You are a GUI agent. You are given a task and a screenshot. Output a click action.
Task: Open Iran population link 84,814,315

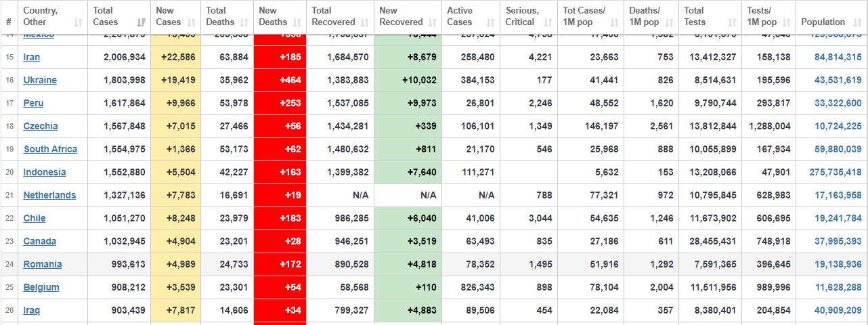pyautogui.click(x=838, y=57)
